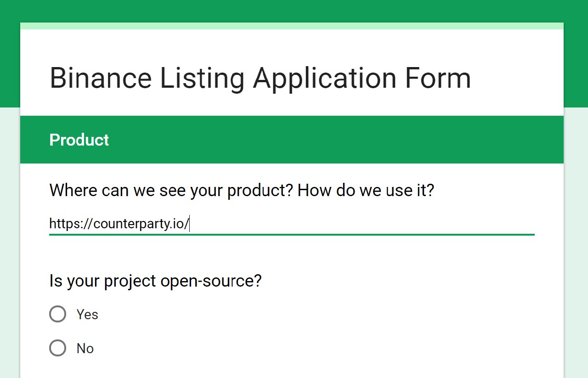Click the 'Binance Listing Application Form' title
The image size is (588, 378).
coord(260,78)
